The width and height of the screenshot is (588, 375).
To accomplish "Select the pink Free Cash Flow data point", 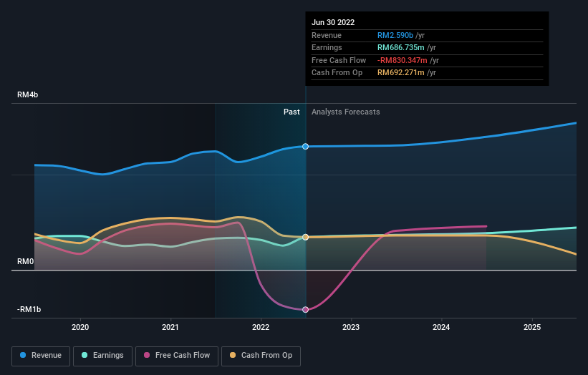I will coord(306,309).
